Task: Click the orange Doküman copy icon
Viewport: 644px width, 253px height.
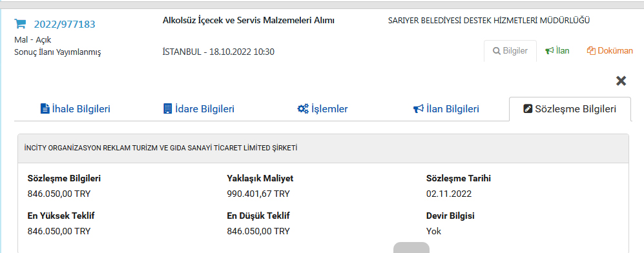Action: (x=591, y=51)
